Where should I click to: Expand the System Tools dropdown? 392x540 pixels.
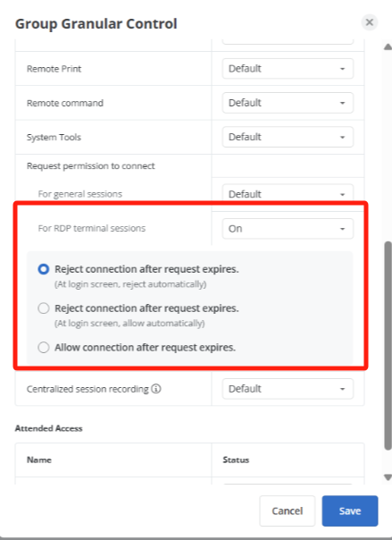tap(288, 137)
